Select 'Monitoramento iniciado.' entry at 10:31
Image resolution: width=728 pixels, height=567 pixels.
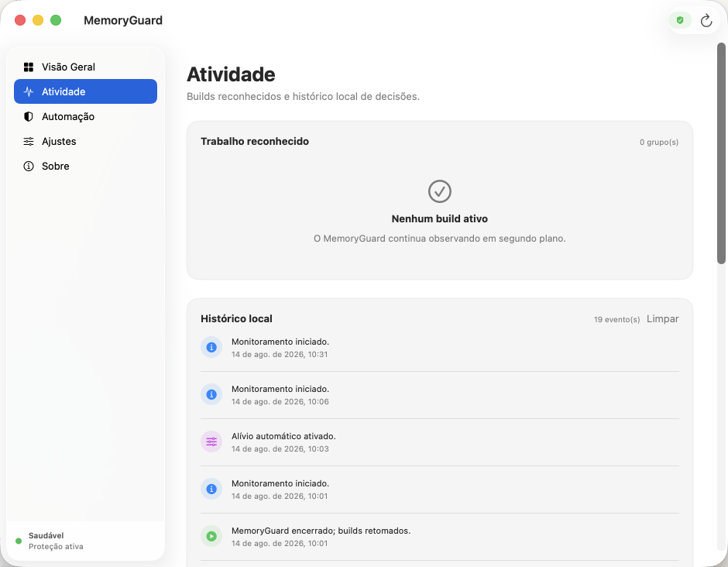tap(440, 348)
